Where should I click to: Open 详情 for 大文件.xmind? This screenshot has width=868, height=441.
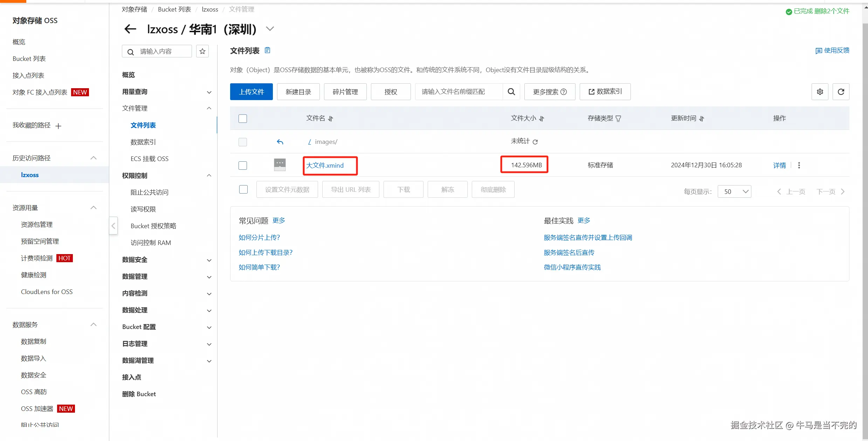[780, 165]
